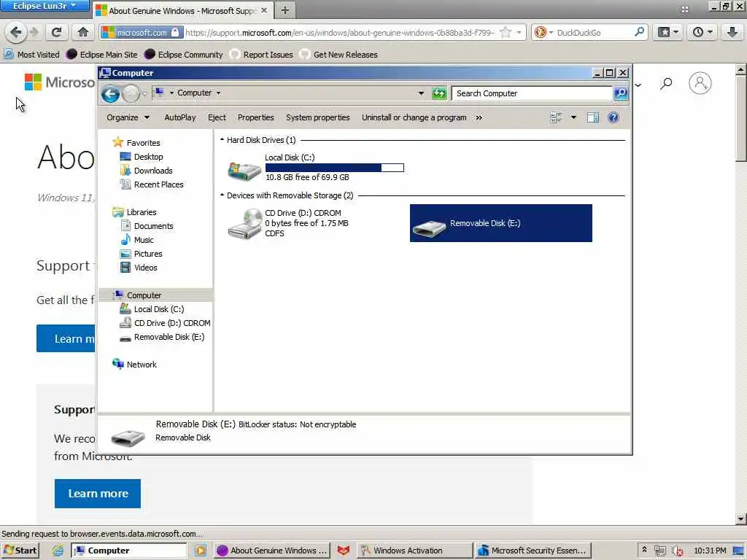Show more toolbar commands chevron
The width and height of the screenshot is (747, 560).
479,117
